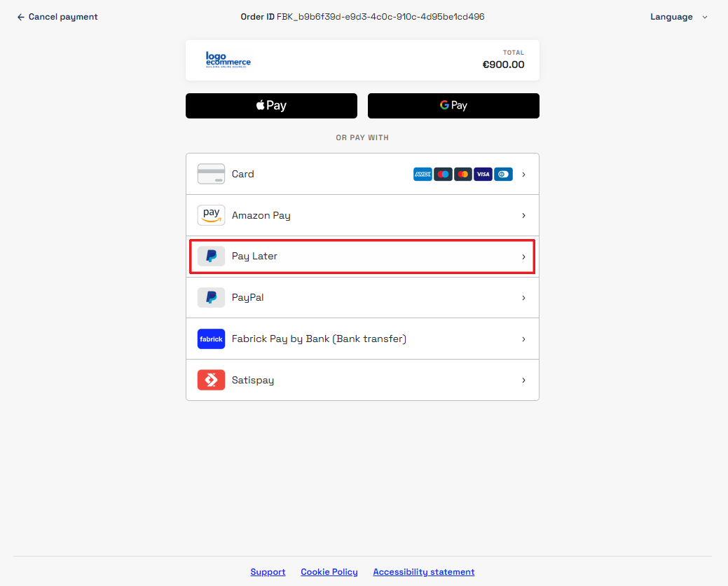Open the Cookie Policy link
Image resolution: width=728 pixels, height=586 pixels.
(x=329, y=572)
